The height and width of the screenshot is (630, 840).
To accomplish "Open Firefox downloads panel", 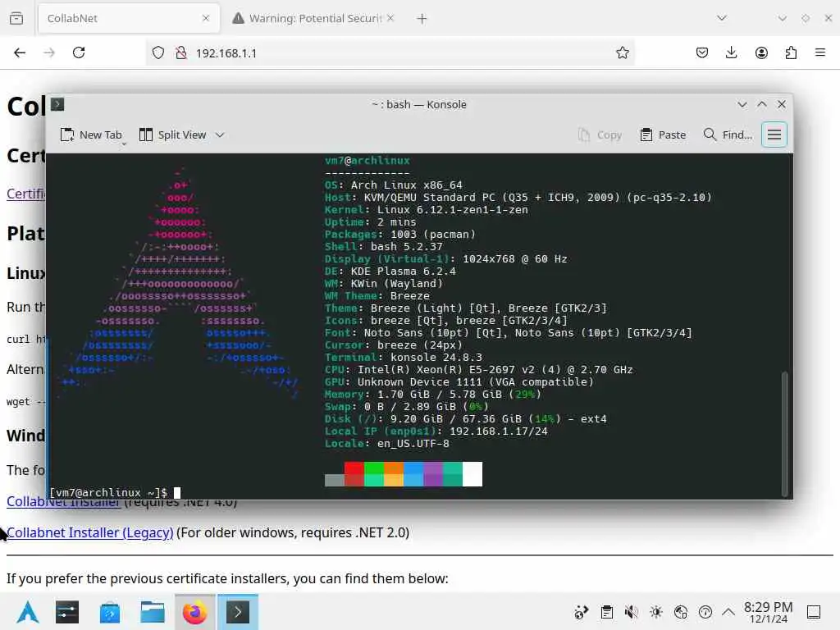I will 731,52.
